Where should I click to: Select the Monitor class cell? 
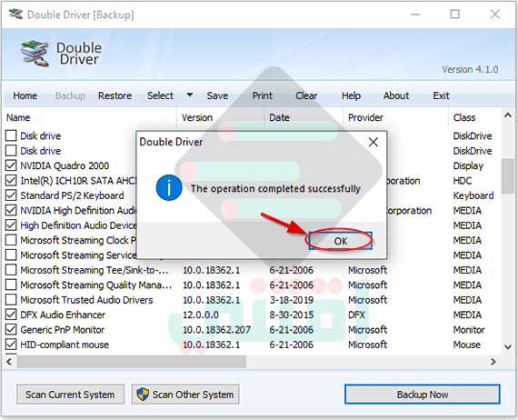click(x=469, y=329)
